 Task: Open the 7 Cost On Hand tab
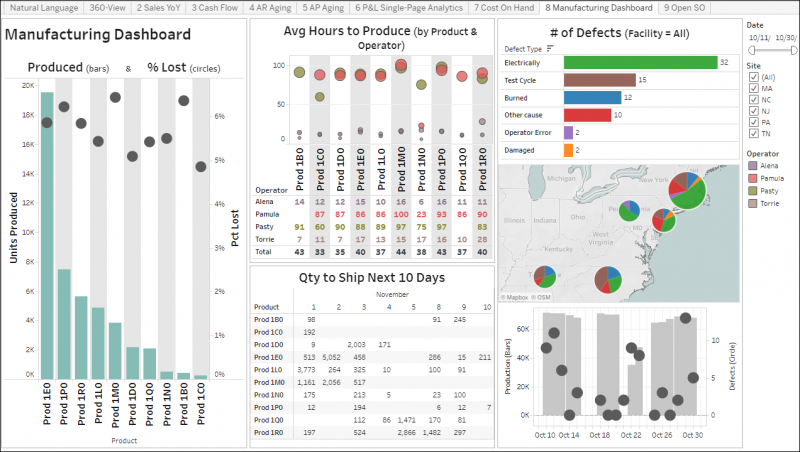pyautogui.click(x=504, y=8)
